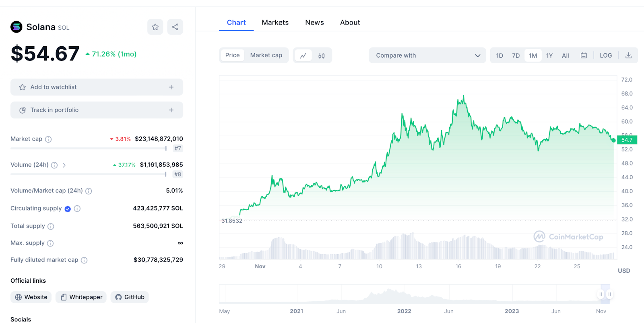644x323 pixels.
Task: Click the 54.7 current price marker on axis
Action: coord(627,140)
